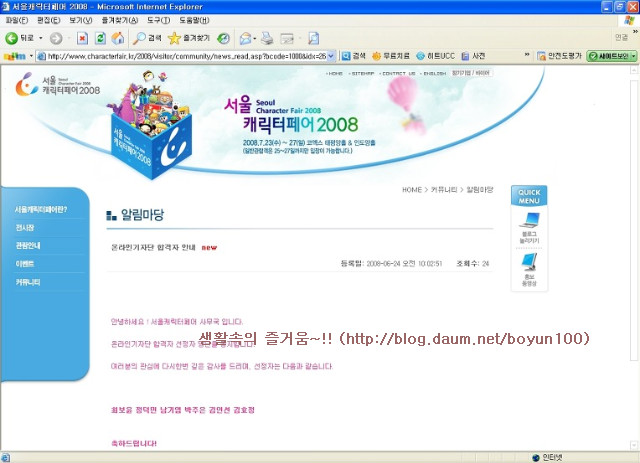Open the Search magnifier toolbar button
The width and height of the screenshot is (640, 463).
click(x=148, y=38)
